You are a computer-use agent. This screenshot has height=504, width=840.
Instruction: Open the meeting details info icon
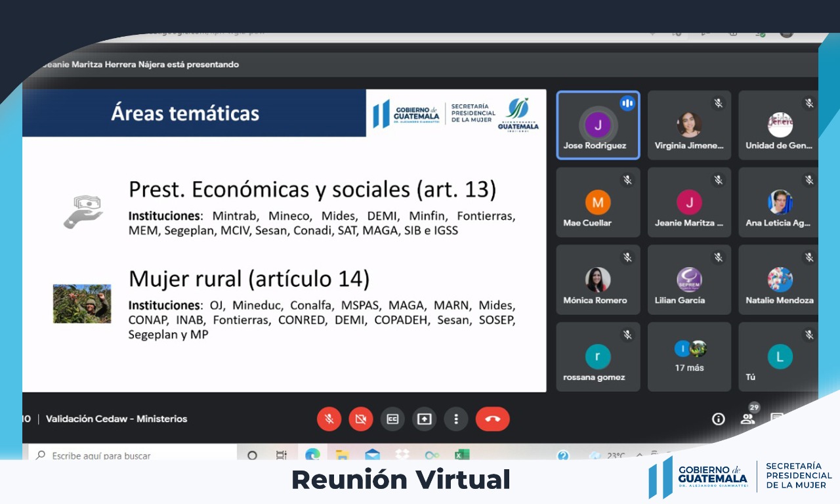719,419
